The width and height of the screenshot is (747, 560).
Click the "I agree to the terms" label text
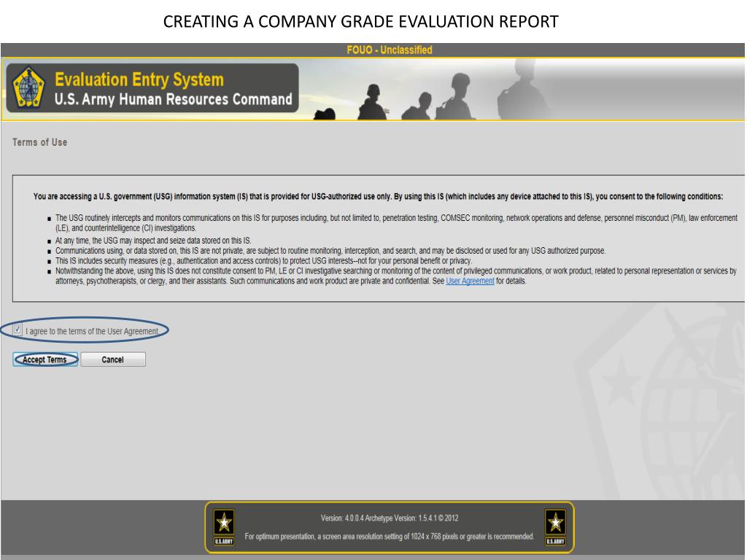(91, 332)
